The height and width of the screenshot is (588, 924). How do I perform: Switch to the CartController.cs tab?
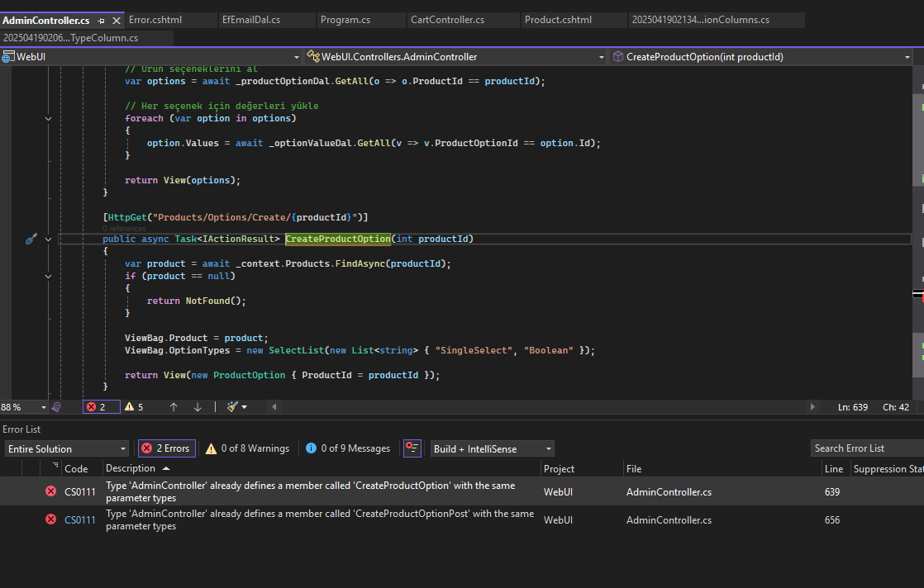[x=447, y=20]
